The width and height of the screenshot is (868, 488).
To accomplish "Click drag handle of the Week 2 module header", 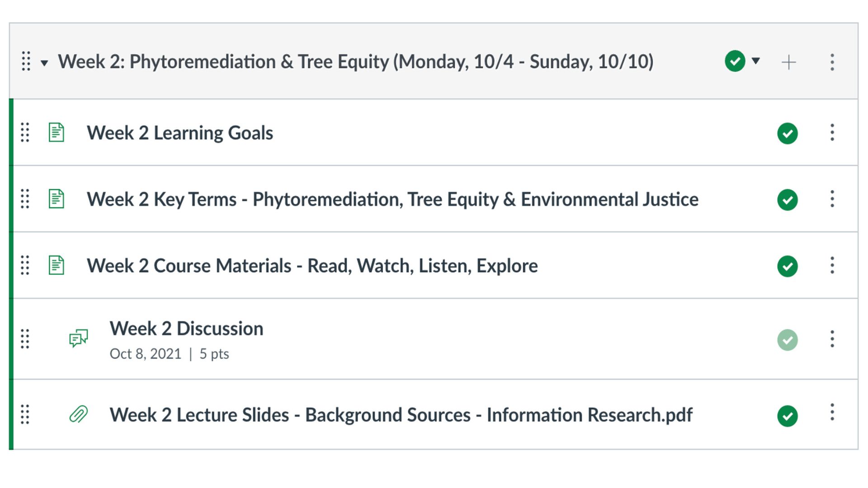I will (26, 61).
